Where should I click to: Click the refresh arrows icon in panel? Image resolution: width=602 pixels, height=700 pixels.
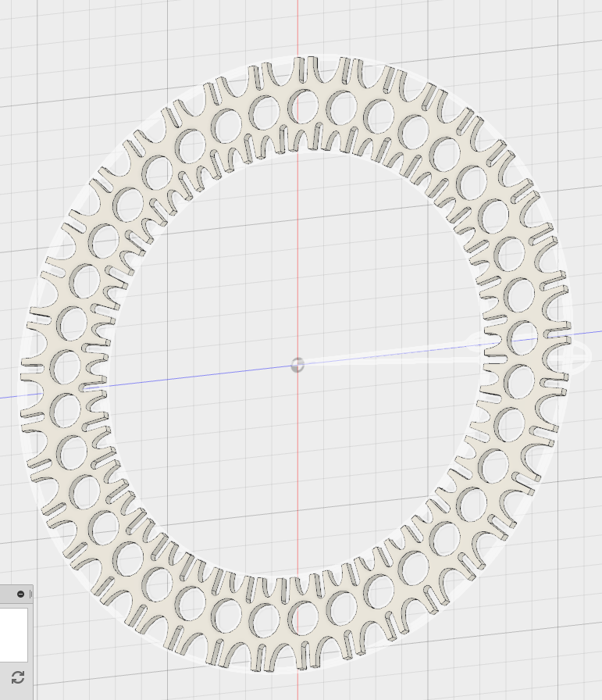click(x=18, y=677)
